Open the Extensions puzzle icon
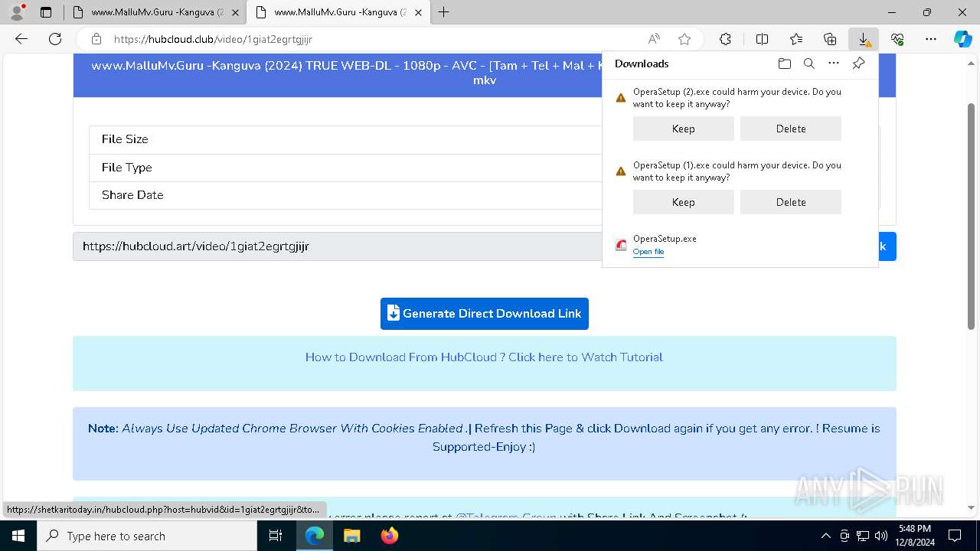The width and height of the screenshot is (980, 551). tap(725, 39)
